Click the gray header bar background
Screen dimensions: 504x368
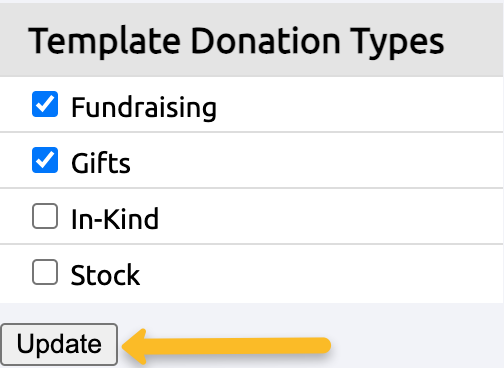click(x=473, y=40)
